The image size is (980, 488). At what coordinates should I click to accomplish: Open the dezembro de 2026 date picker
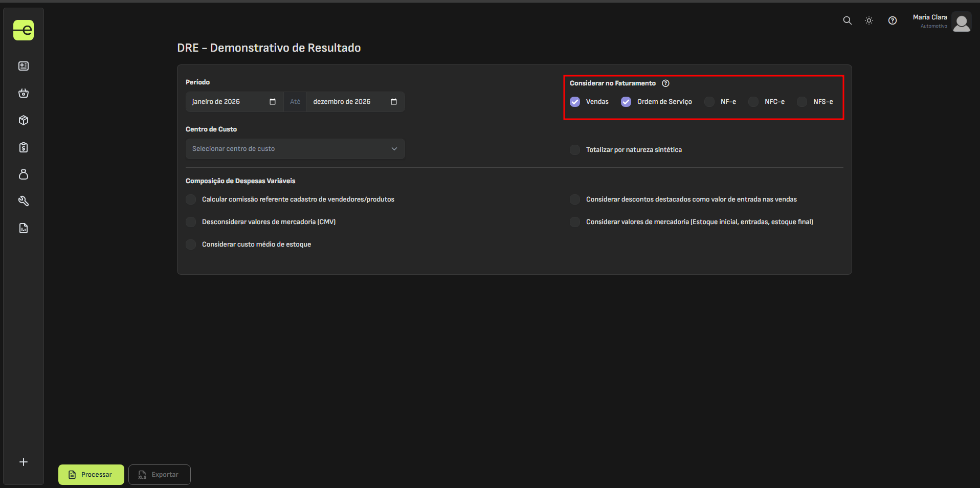(x=393, y=101)
